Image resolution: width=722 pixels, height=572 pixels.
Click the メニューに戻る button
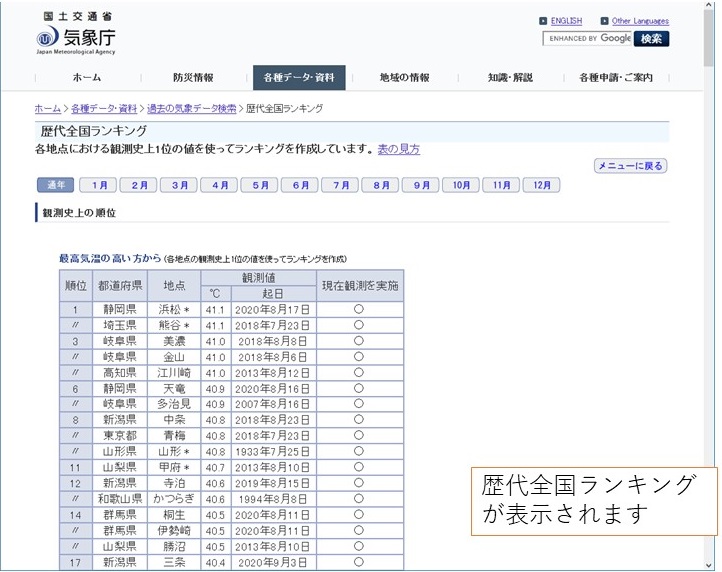tap(630, 166)
